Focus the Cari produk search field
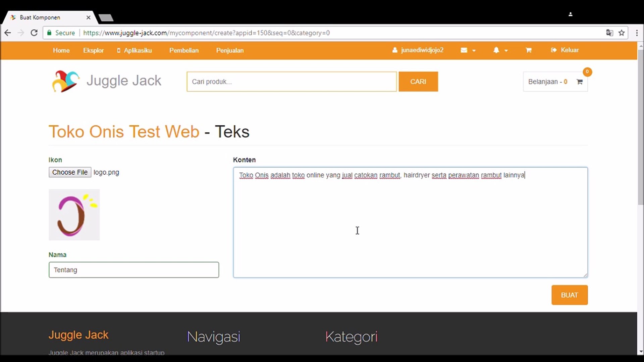644x362 pixels. pyautogui.click(x=292, y=81)
